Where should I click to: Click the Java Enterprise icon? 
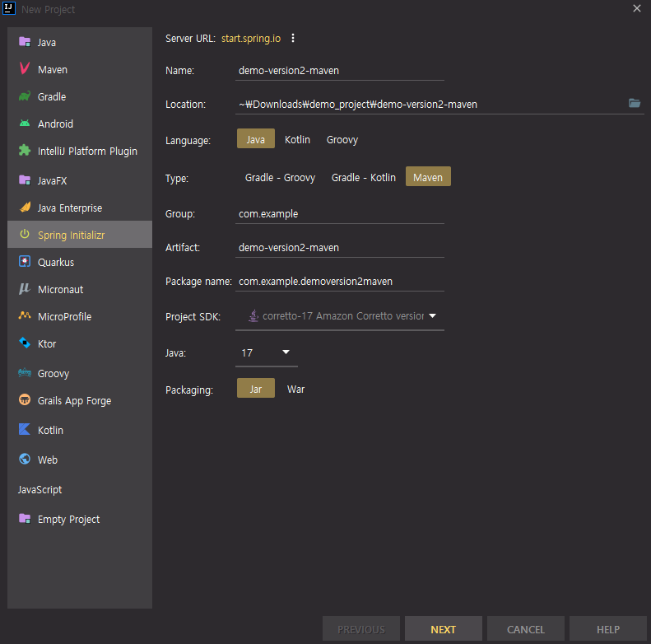coord(25,208)
